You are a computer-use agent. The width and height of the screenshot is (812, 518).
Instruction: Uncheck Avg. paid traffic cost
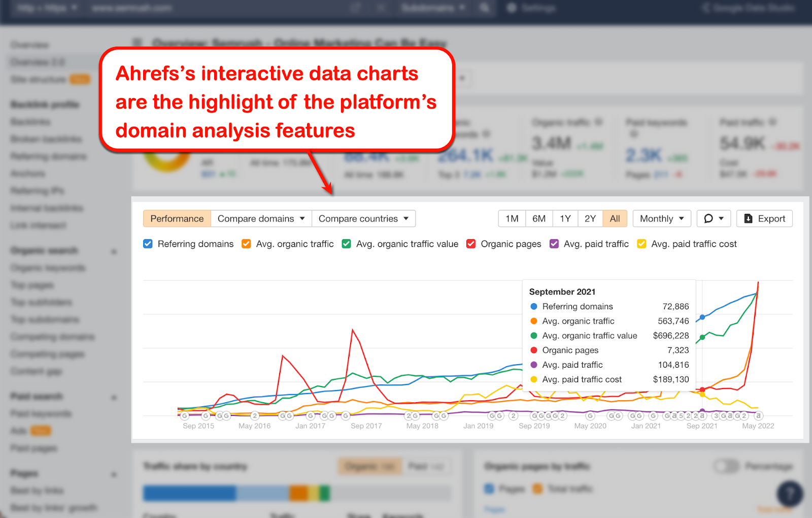tap(641, 244)
